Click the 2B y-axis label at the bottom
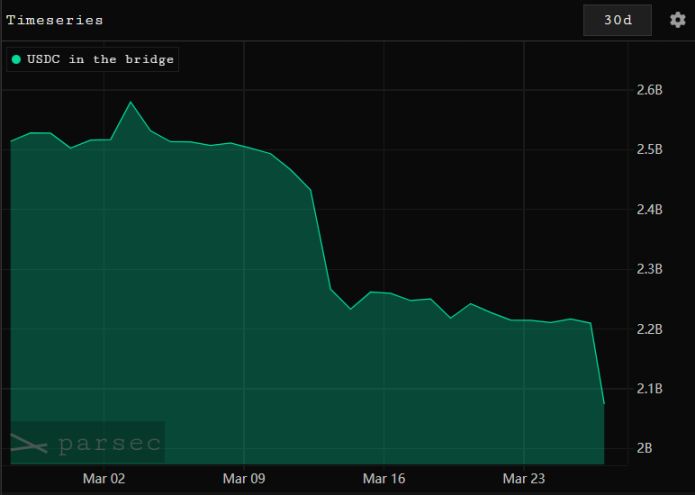Screen dimensions: 695x495 click(x=645, y=448)
